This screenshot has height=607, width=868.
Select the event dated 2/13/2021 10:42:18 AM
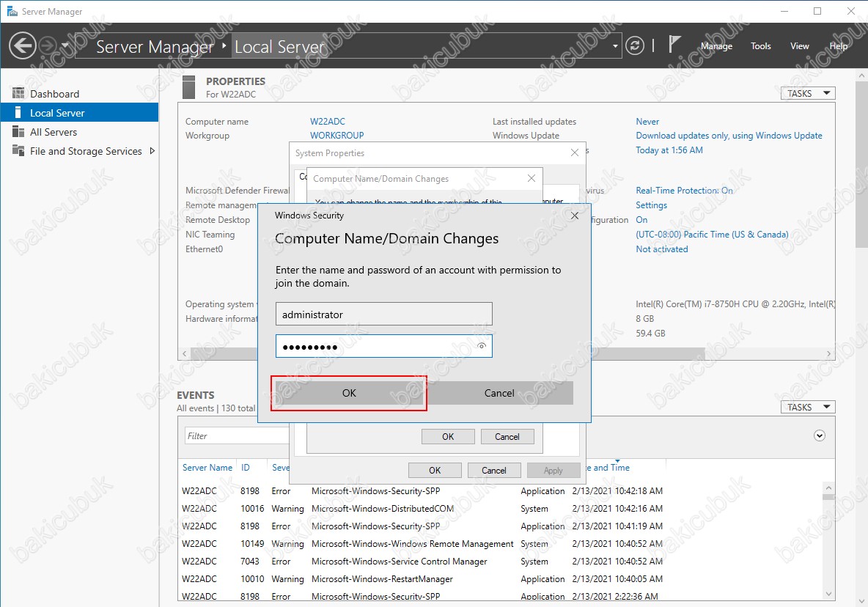422,490
